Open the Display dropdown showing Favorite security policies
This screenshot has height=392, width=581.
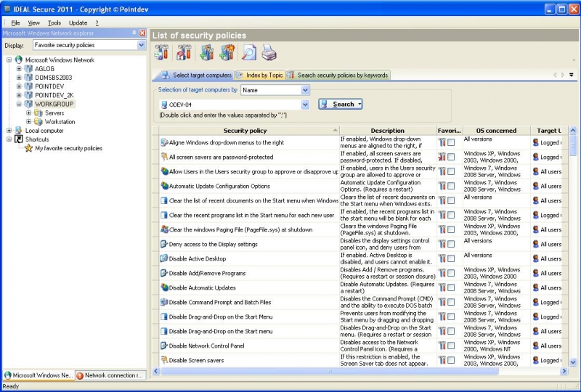141,45
